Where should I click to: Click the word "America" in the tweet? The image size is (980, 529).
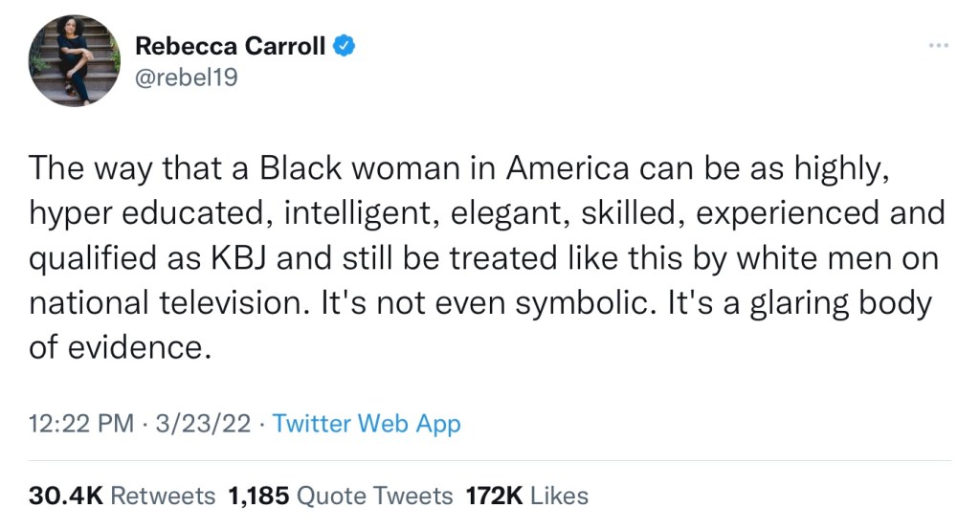(568, 169)
